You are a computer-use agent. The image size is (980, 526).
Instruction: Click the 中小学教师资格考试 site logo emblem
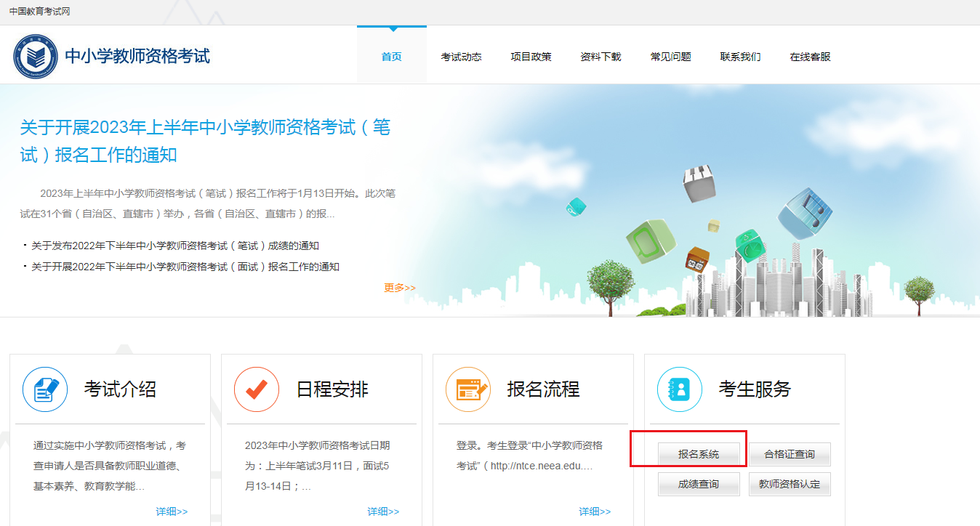(36, 57)
